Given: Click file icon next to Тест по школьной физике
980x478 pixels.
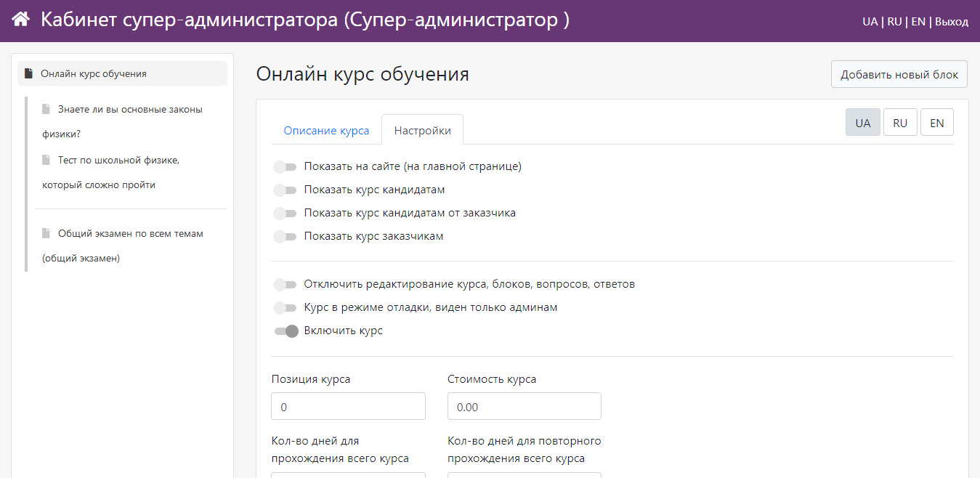Looking at the screenshot, I should click(46, 160).
